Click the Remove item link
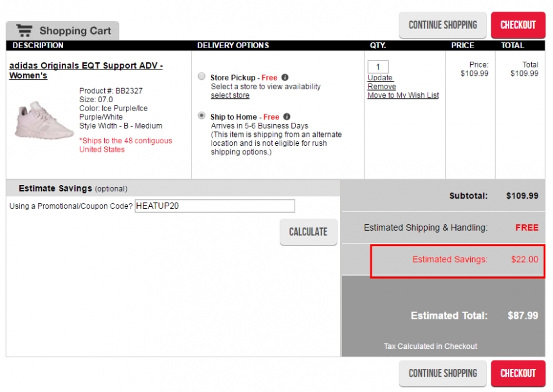 381,86
